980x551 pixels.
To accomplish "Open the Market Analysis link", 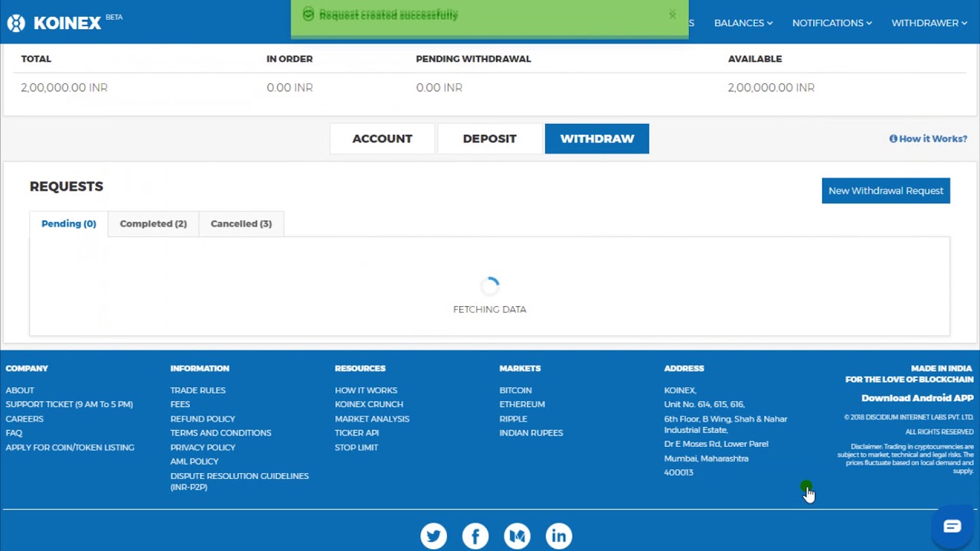I will point(371,419).
